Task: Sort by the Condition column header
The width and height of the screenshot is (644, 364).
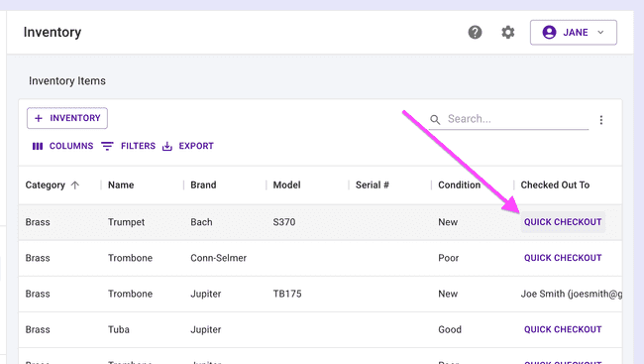Action: [x=459, y=185]
